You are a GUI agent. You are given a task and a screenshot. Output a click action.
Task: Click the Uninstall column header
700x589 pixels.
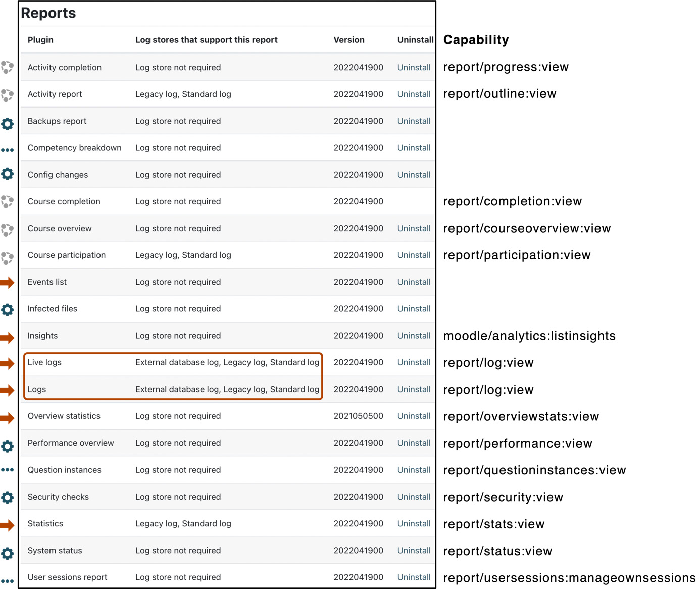415,40
